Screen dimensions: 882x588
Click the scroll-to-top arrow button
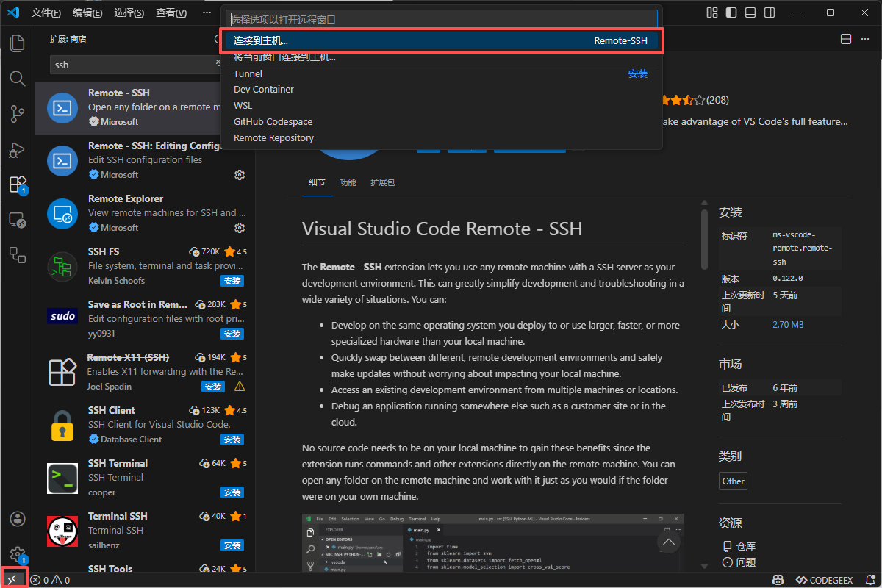[x=668, y=542]
